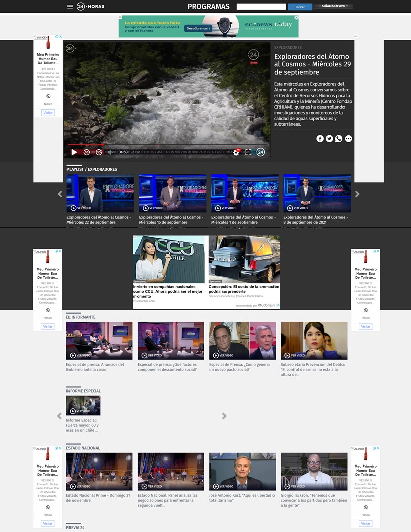The height and width of the screenshot is (532, 411).
Task: Seek along the video progress bar
Action: tap(169, 145)
